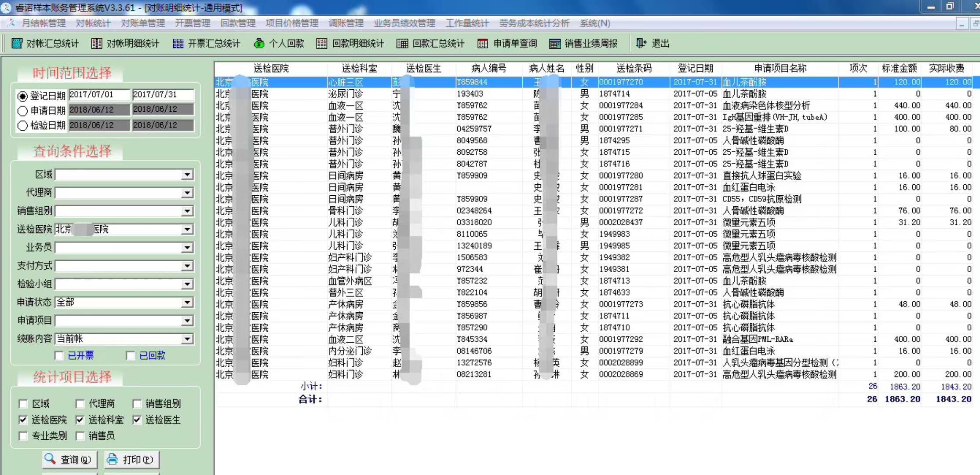Screen dimensions: 980x475
Task: Enable the 已开票 checkbox
Action: click(x=59, y=355)
